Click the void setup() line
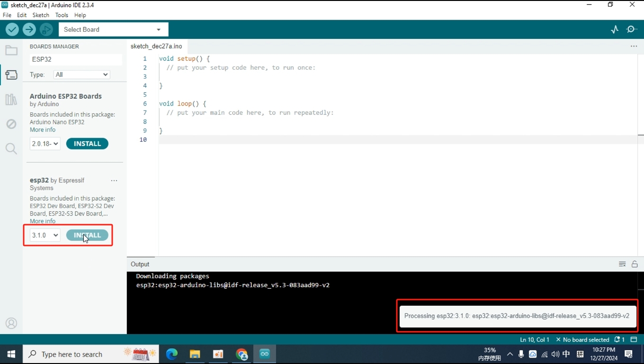This screenshot has width=644, height=364. (x=184, y=59)
